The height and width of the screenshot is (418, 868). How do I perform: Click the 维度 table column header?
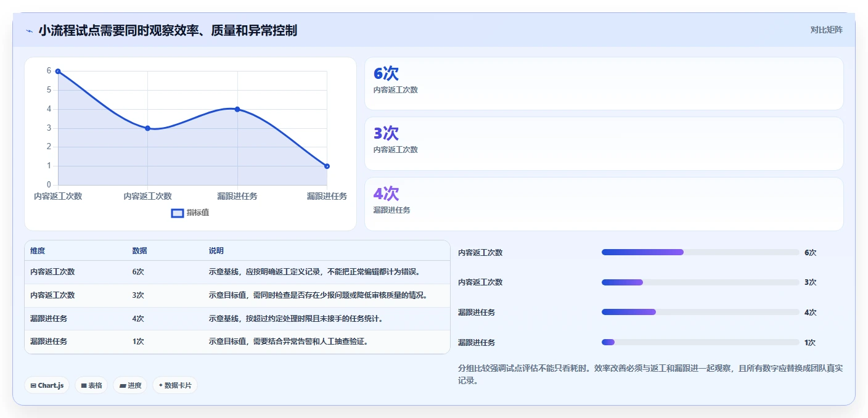point(38,251)
